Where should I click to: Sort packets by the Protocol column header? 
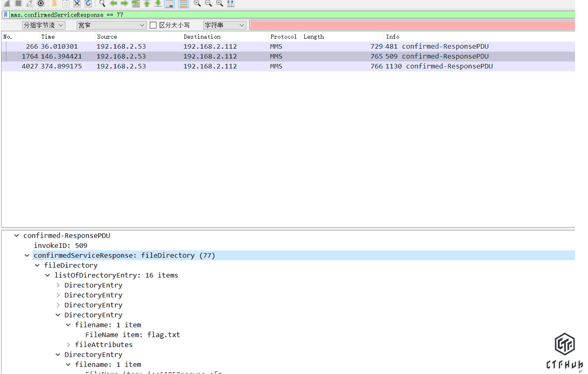pos(284,37)
